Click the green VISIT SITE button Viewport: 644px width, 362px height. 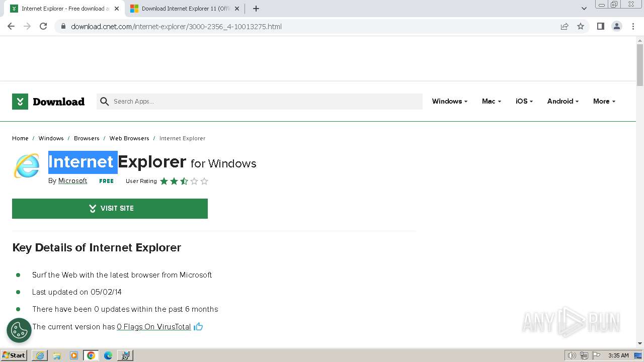pyautogui.click(x=110, y=209)
